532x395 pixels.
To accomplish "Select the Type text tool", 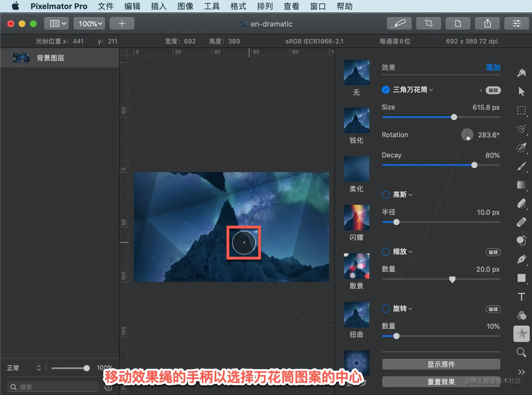I will coord(521,297).
